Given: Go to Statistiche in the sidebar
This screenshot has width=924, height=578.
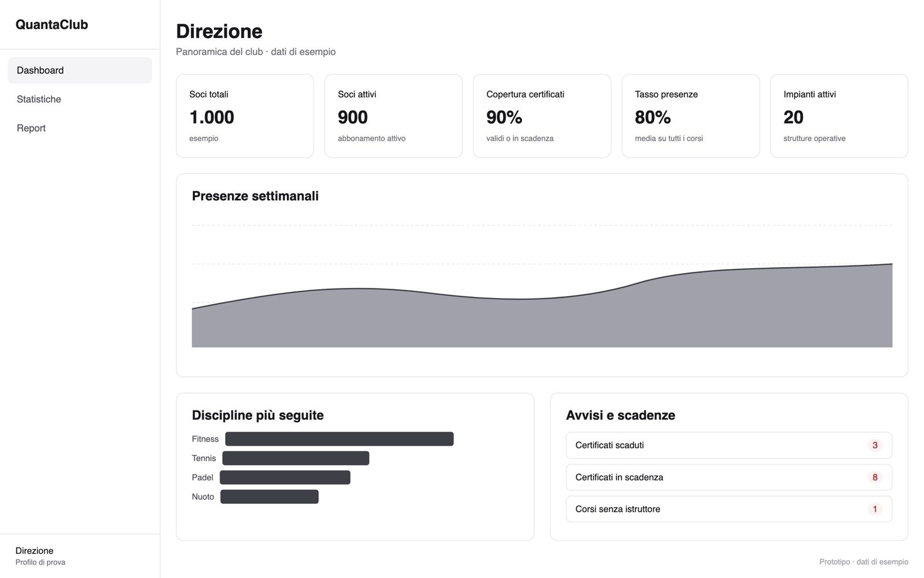Looking at the screenshot, I should 80,99.
